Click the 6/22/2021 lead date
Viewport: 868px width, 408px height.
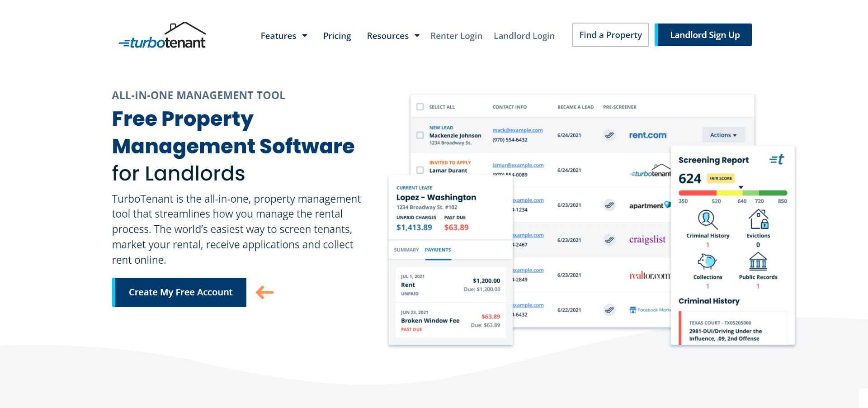tap(569, 310)
